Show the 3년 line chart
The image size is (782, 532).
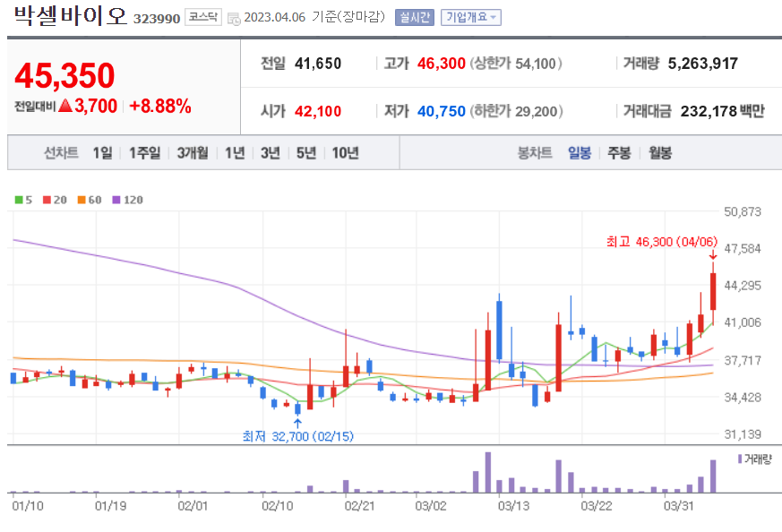click(271, 152)
